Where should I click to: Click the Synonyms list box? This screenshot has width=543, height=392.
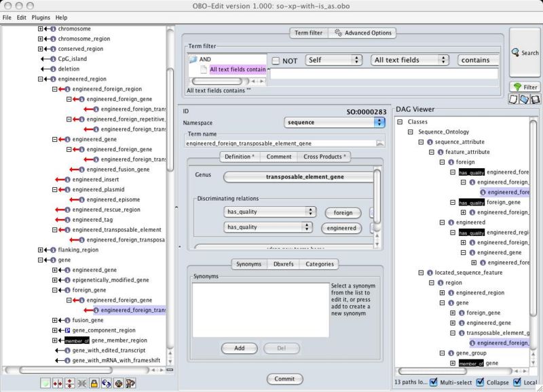[261, 310]
